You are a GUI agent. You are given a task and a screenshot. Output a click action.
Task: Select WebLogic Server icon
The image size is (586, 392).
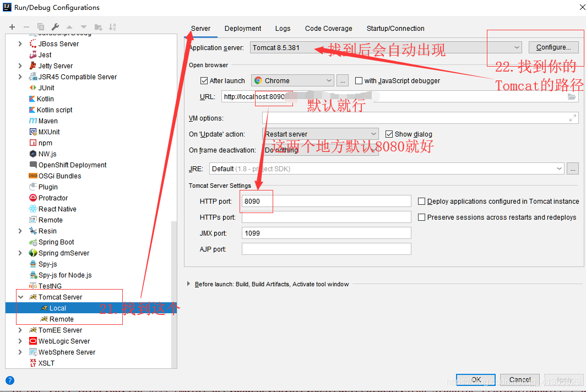(x=33, y=341)
